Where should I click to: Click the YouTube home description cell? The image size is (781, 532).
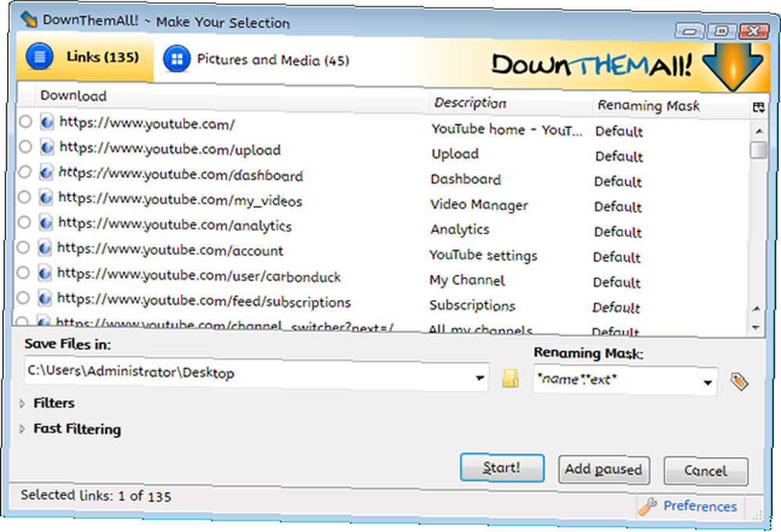coord(507,130)
